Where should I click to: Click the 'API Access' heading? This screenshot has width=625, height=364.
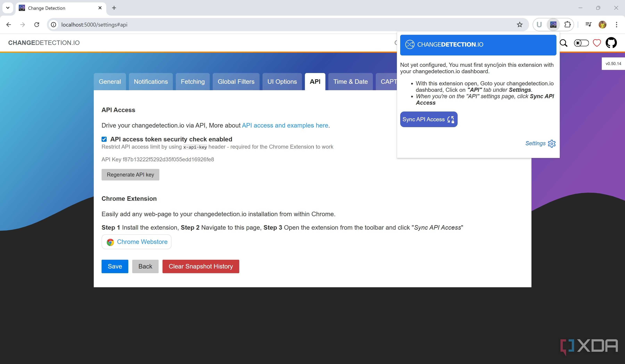point(118,110)
